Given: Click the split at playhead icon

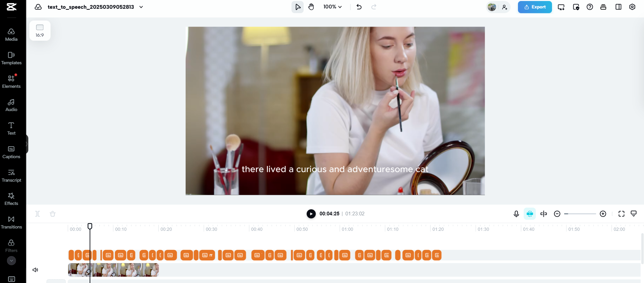Looking at the screenshot, I should click(x=544, y=214).
